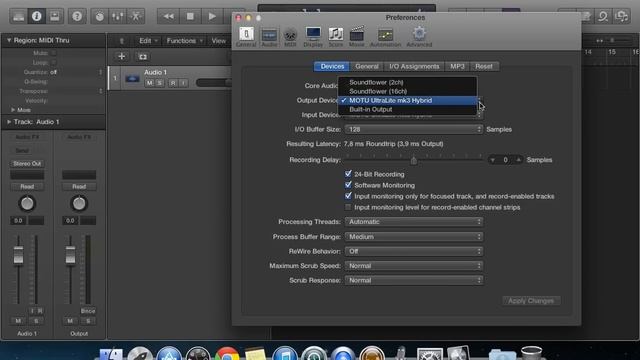Switch to the General tab in Audio preferences
Screen dimensions: 640x360
(367, 66)
